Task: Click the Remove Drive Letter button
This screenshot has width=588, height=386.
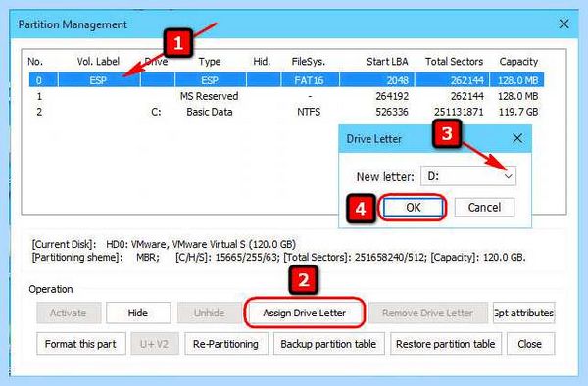Action: click(x=428, y=313)
